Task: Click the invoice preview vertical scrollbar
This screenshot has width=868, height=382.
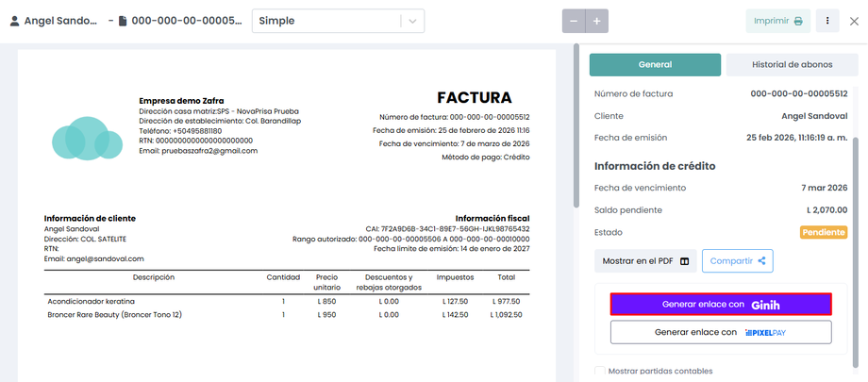Action: [576, 125]
